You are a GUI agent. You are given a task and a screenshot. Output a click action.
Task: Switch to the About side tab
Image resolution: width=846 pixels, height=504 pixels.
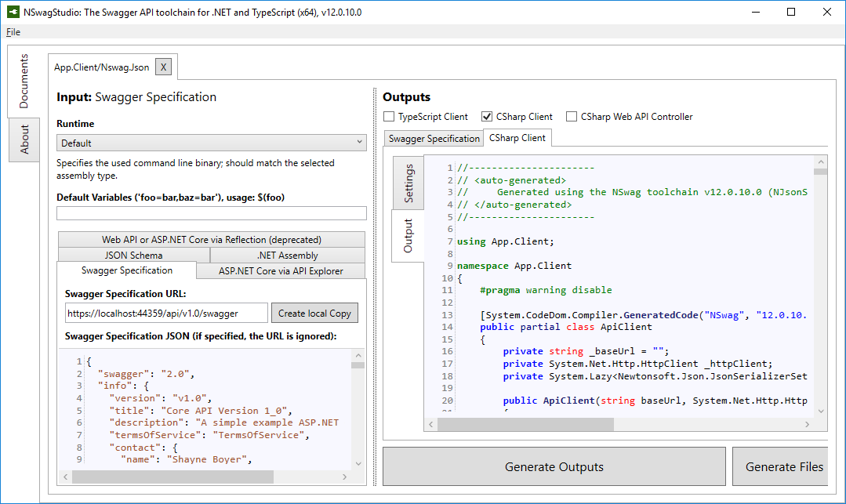point(24,140)
